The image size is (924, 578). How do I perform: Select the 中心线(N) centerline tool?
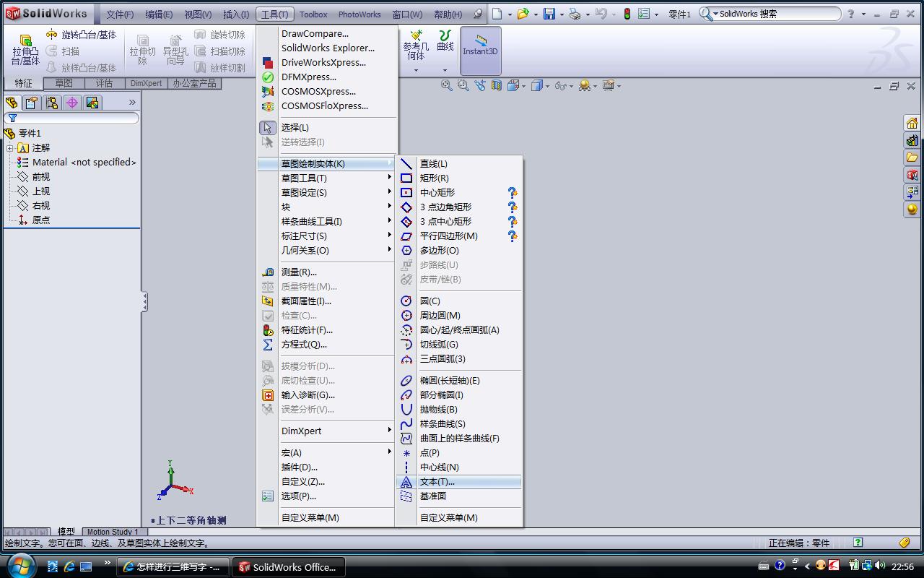(459, 467)
